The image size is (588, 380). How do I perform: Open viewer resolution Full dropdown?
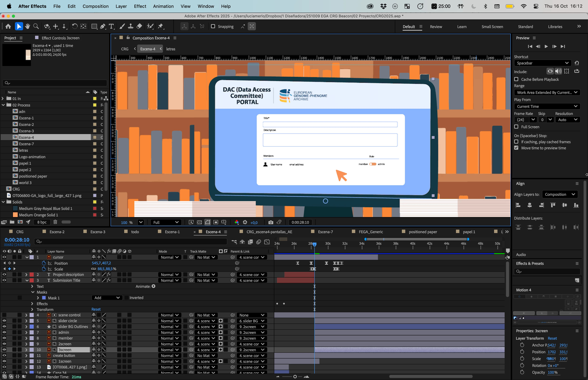click(x=166, y=222)
